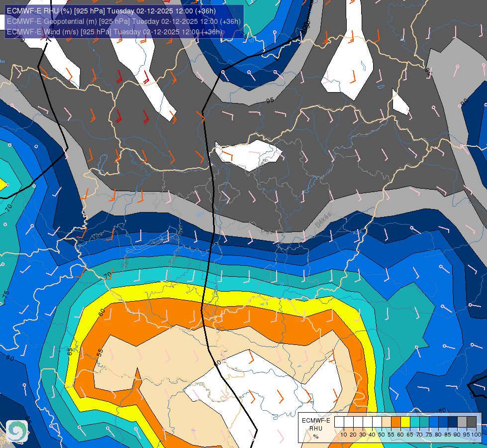487x448 pixels.
Task: Select the ECMWF-E RHU (%) layer title
Action: click(111, 11)
